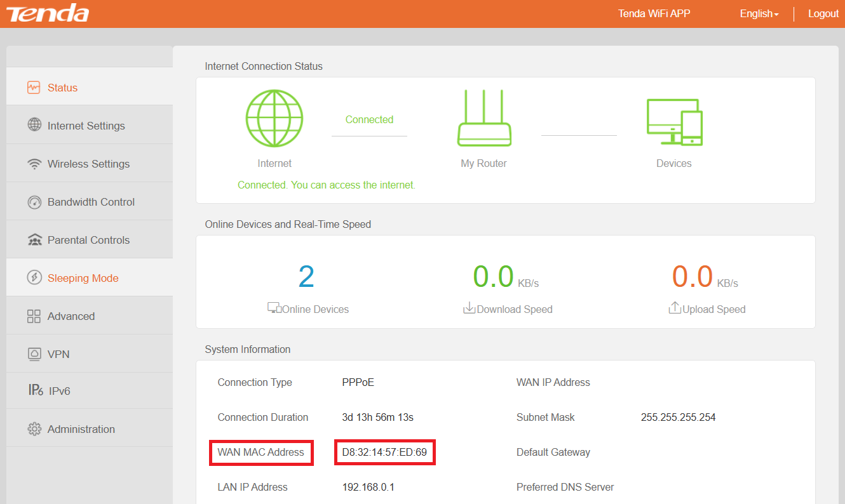
Task: Click the Advanced grid icon
Action: pyautogui.click(x=34, y=316)
